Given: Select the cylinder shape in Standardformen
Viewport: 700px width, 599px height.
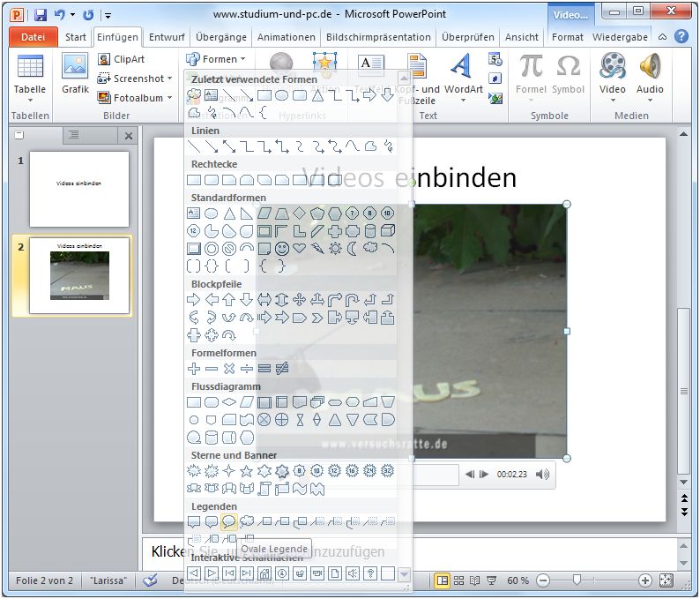Looking at the screenshot, I should (370, 231).
